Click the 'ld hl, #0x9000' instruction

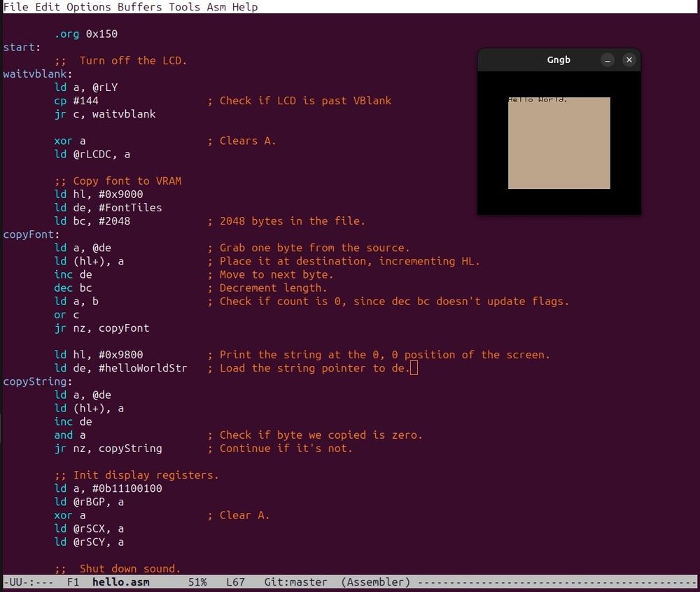click(x=99, y=195)
